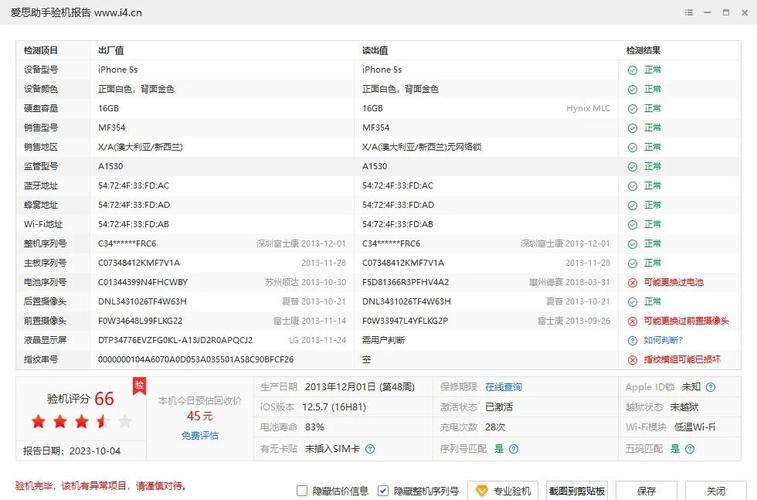Click the score value 66
This screenshot has width=757, height=500.
[x=104, y=399]
